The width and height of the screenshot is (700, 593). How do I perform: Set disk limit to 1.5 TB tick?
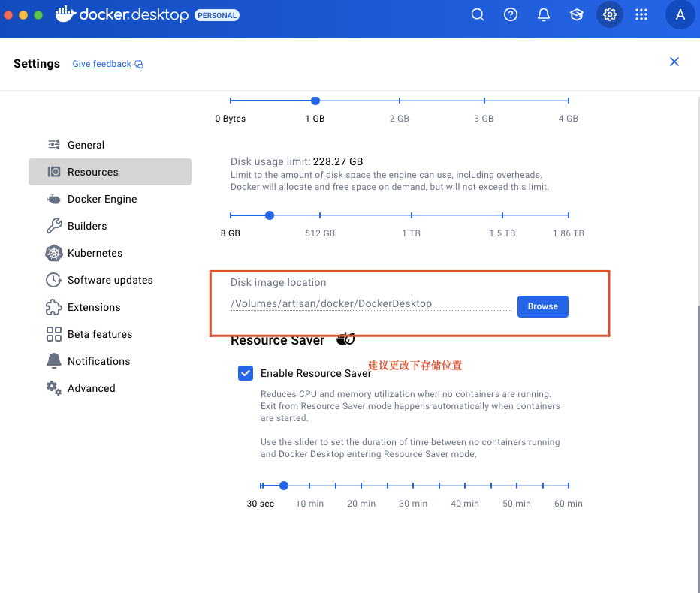(x=502, y=215)
